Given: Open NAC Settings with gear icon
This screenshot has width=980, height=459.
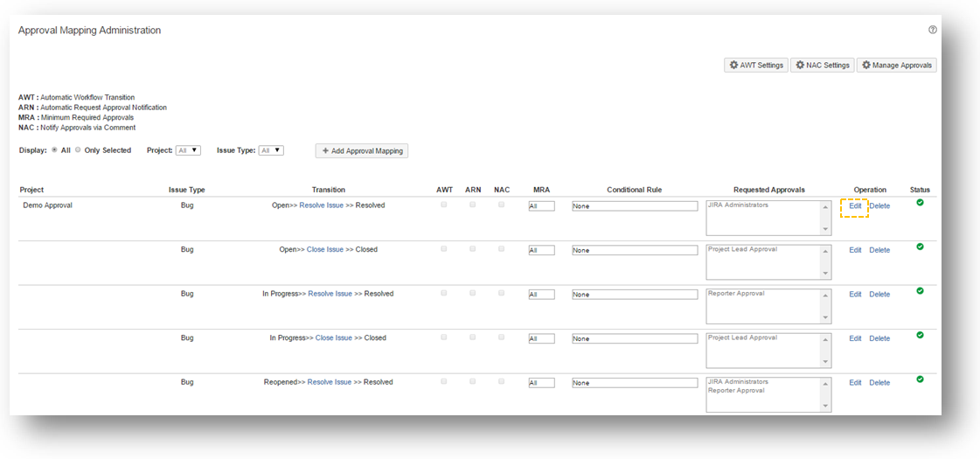Looking at the screenshot, I should 822,66.
